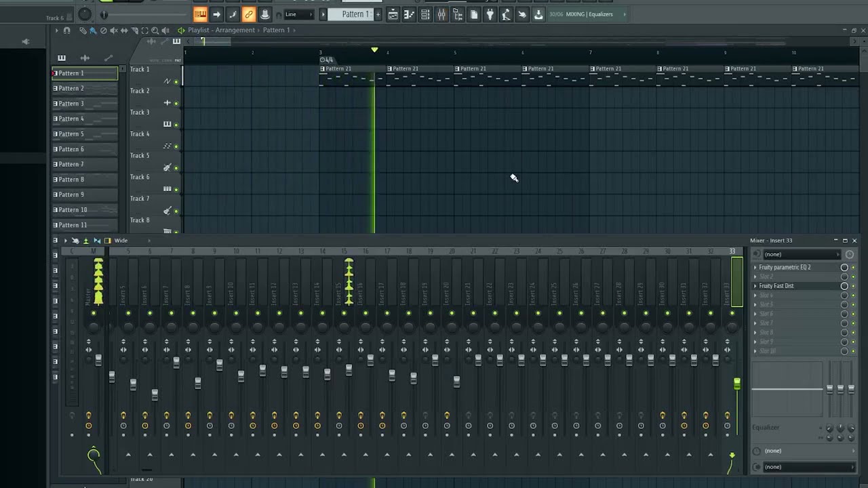Mute the Master track with its green LED

tap(94, 313)
